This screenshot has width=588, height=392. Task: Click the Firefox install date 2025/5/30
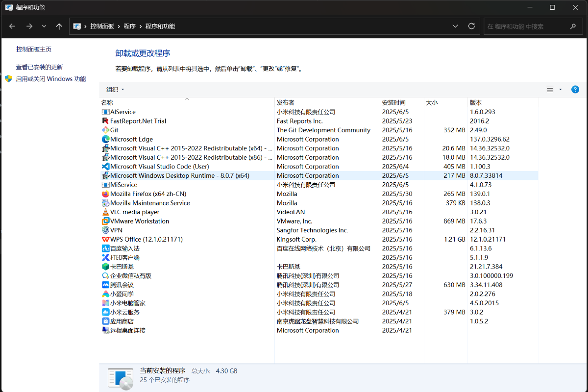click(397, 194)
